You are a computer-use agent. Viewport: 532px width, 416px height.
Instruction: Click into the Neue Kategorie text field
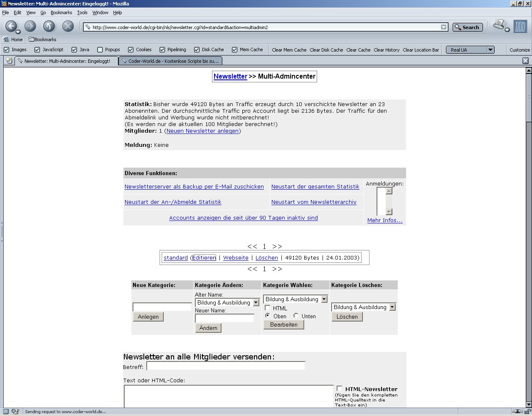click(x=162, y=307)
